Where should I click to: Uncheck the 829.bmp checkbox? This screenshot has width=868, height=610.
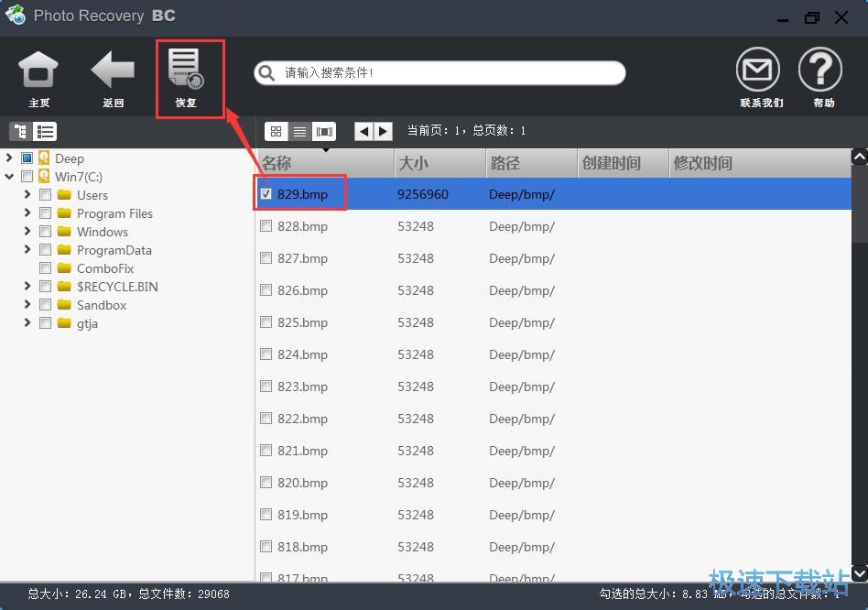(x=266, y=194)
